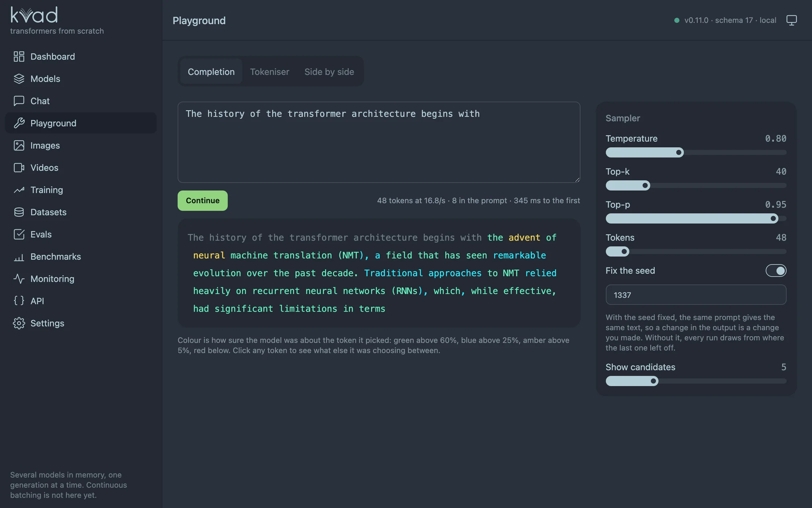Toggle the Fix the seed switch
The image size is (812, 508).
pyautogui.click(x=776, y=271)
